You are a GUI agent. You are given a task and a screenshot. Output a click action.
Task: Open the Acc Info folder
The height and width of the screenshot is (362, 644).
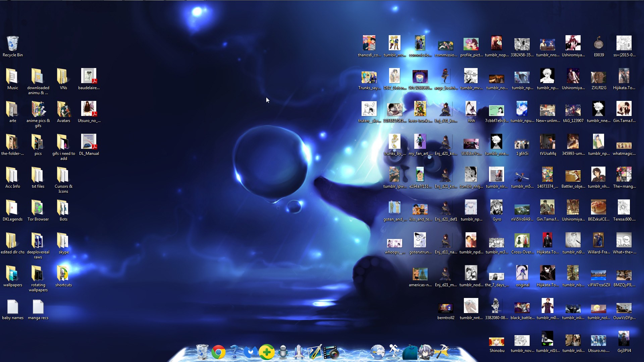pos(12,178)
